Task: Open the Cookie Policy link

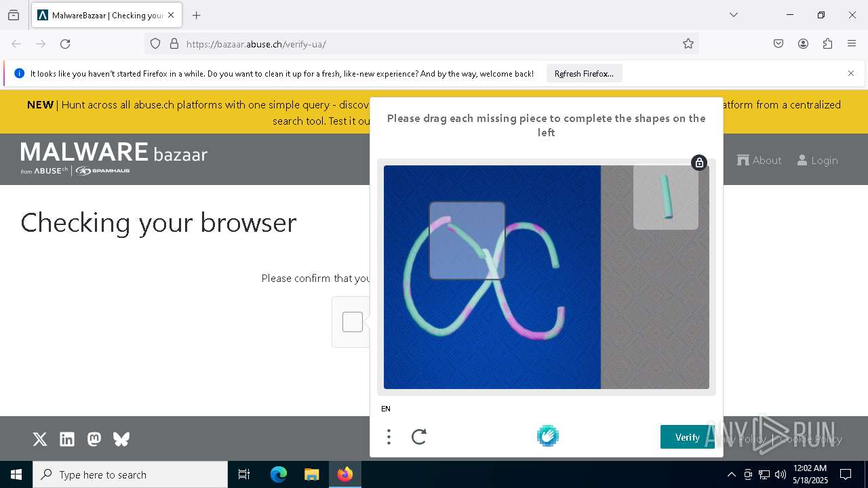Action: [x=810, y=439]
